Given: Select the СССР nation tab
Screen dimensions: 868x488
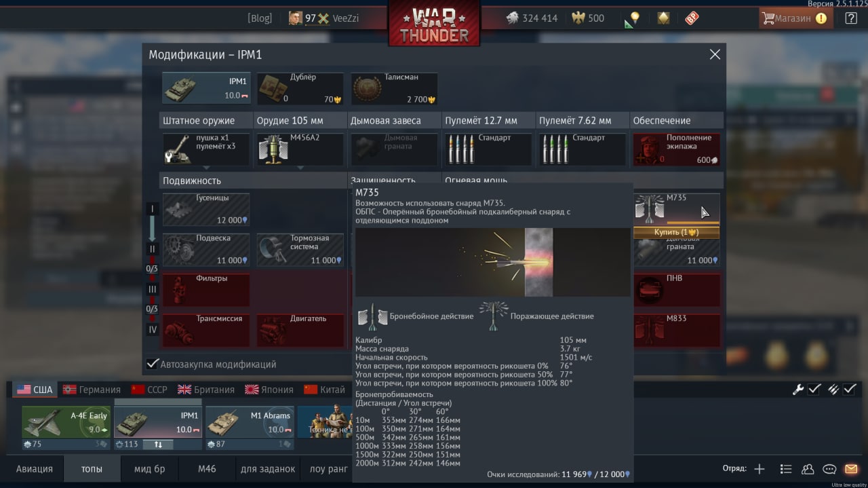Looking at the screenshot, I should 149,390.
